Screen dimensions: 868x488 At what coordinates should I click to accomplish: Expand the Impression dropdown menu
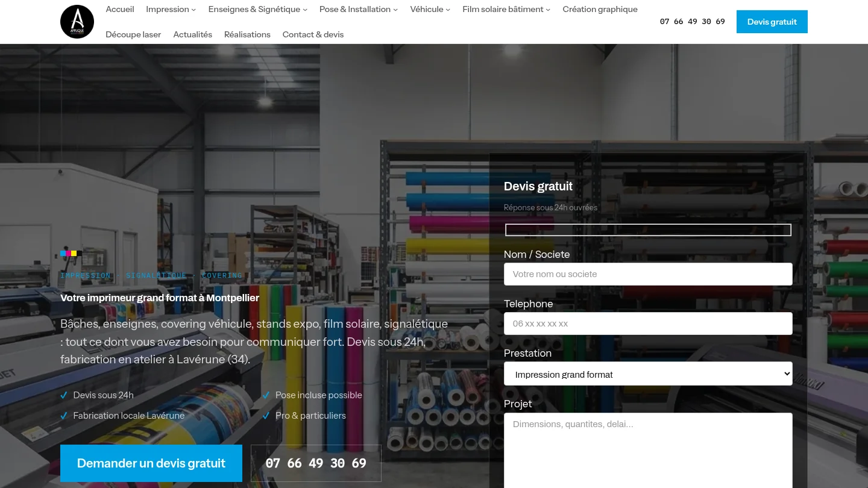pyautogui.click(x=171, y=9)
